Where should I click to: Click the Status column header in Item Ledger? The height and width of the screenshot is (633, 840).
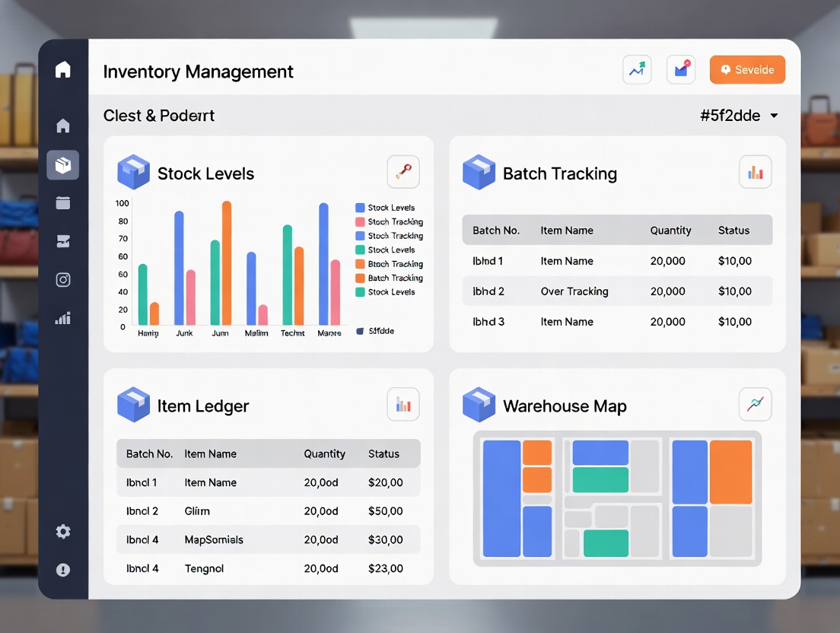click(x=383, y=454)
